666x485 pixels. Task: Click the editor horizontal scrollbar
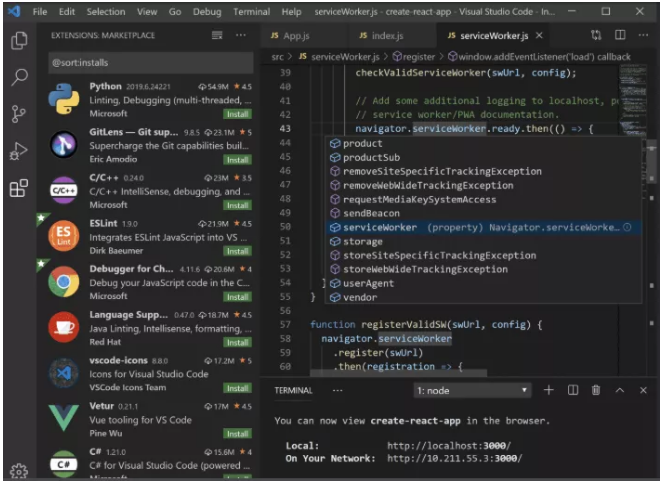point(398,373)
